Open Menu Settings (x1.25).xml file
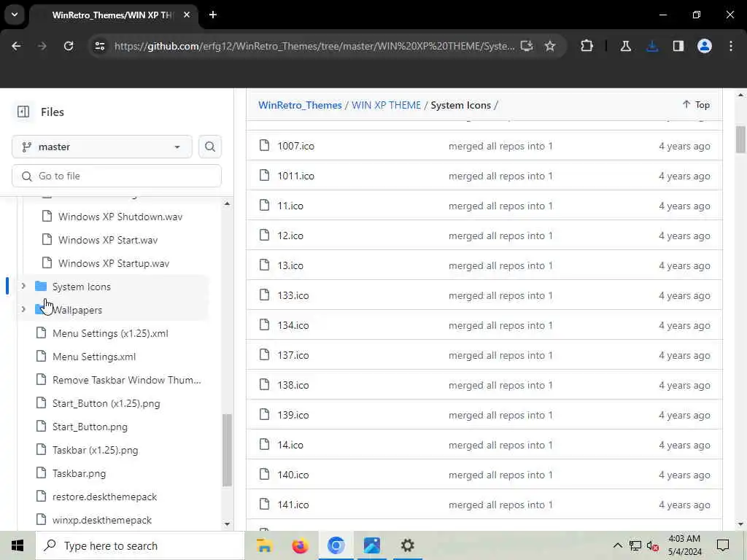This screenshot has height=560, width=747. pyautogui.click(x=110, y=333)
